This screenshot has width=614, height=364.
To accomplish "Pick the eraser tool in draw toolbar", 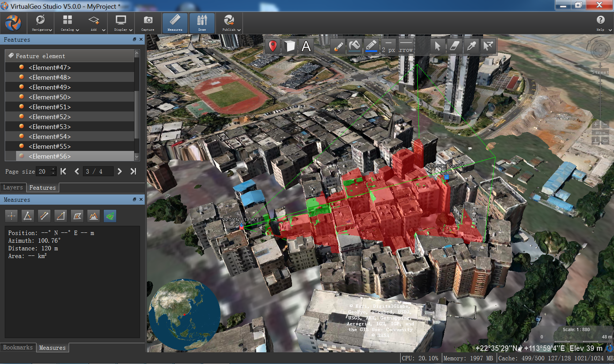I will [454, 46].
